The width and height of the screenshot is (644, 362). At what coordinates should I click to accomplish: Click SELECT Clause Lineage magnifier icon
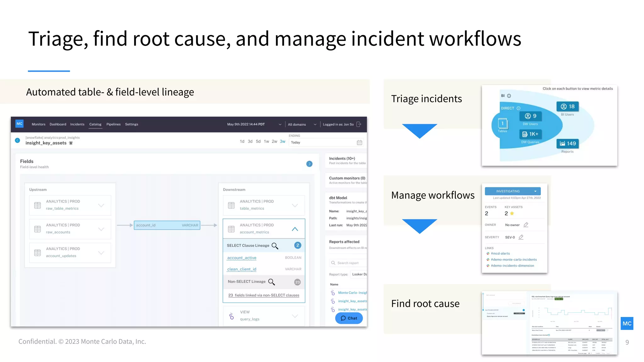point(275,246)
